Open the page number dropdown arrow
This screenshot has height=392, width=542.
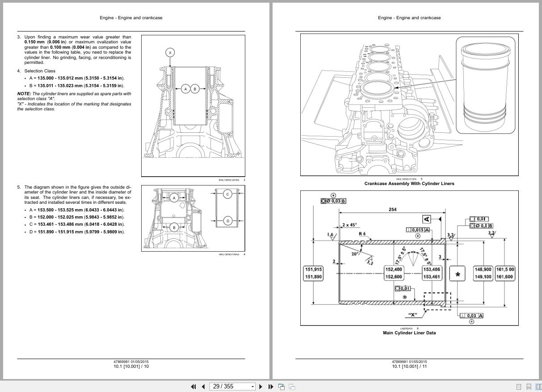(x=253, y=387)
